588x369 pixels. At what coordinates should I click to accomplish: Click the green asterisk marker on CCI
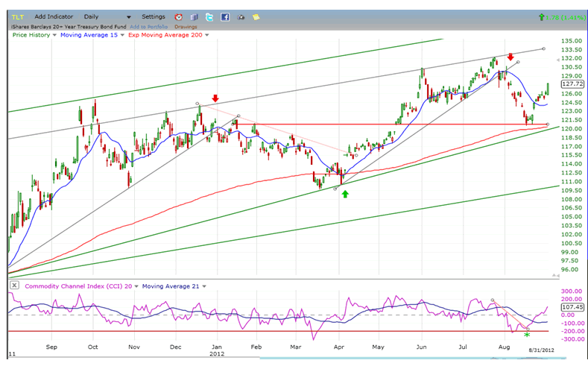pyautogui.click(x=526, y=335)
